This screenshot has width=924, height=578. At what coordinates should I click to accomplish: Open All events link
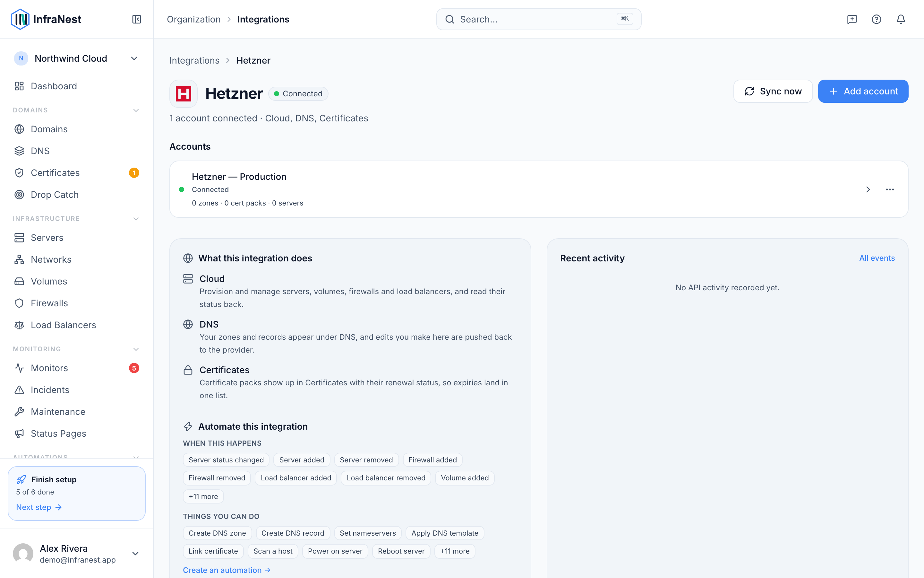pos(877,258)
